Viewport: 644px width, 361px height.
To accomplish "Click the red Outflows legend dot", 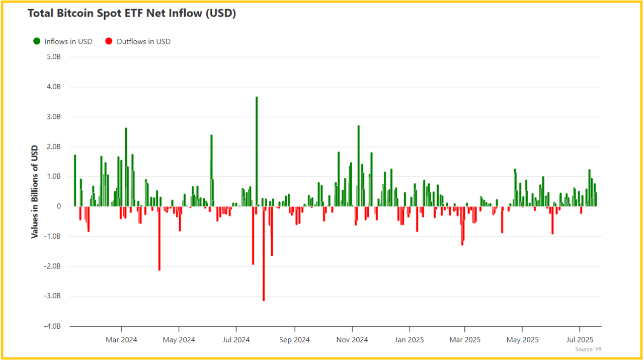I will point(109,41).
